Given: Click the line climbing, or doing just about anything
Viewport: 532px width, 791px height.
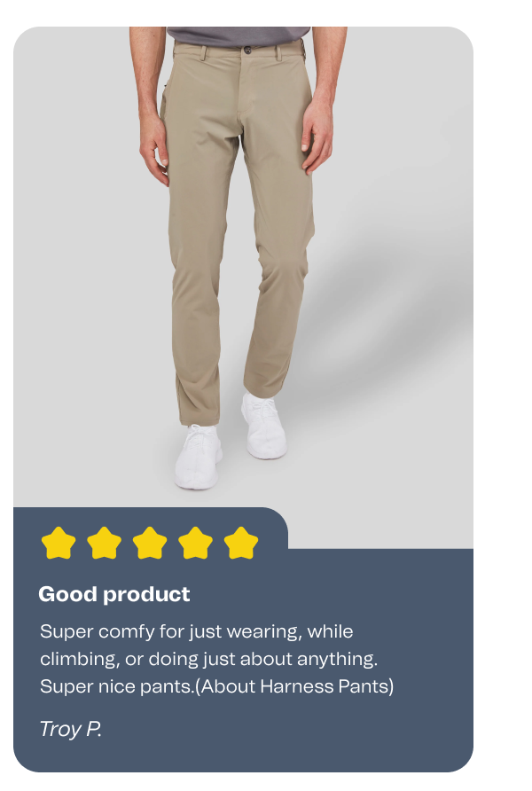Looking at the screenshot, I should point(208,660).
